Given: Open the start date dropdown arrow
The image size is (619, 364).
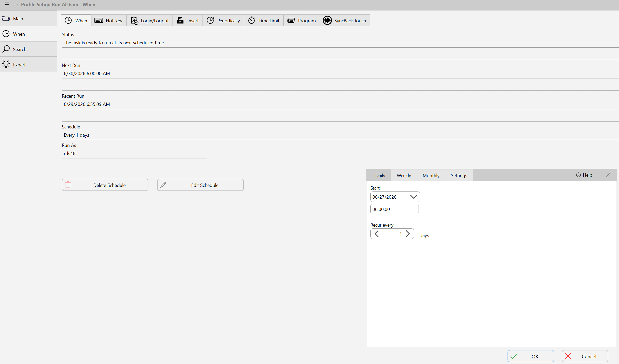Looking at the screenshot, I should [x=413, y=197].
